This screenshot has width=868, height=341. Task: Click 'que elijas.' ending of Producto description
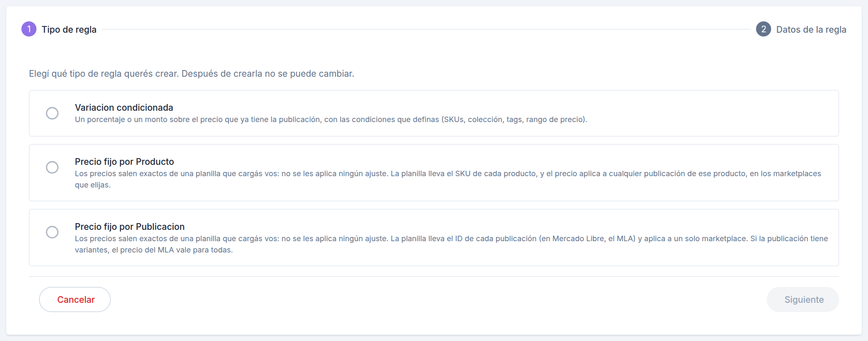pyautogui.click(x=93, y=185)
